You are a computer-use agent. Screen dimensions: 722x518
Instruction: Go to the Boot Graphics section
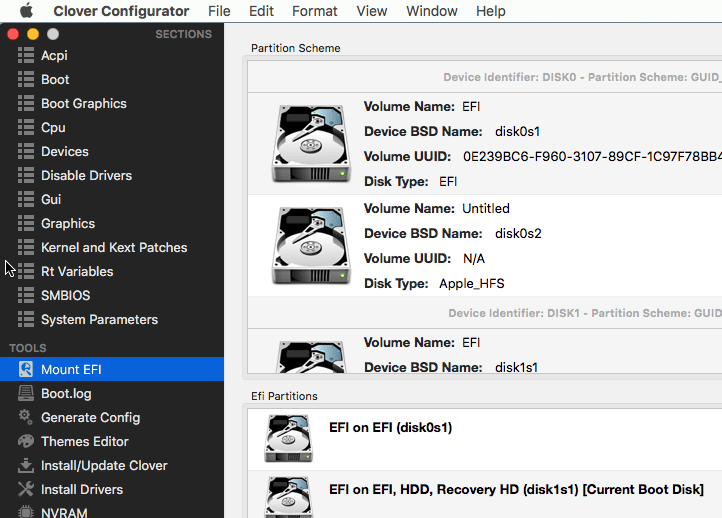coord(112,103)
